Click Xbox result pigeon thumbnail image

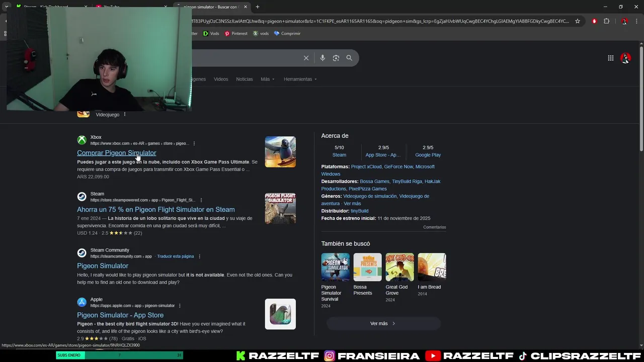[x=280, y=152]
